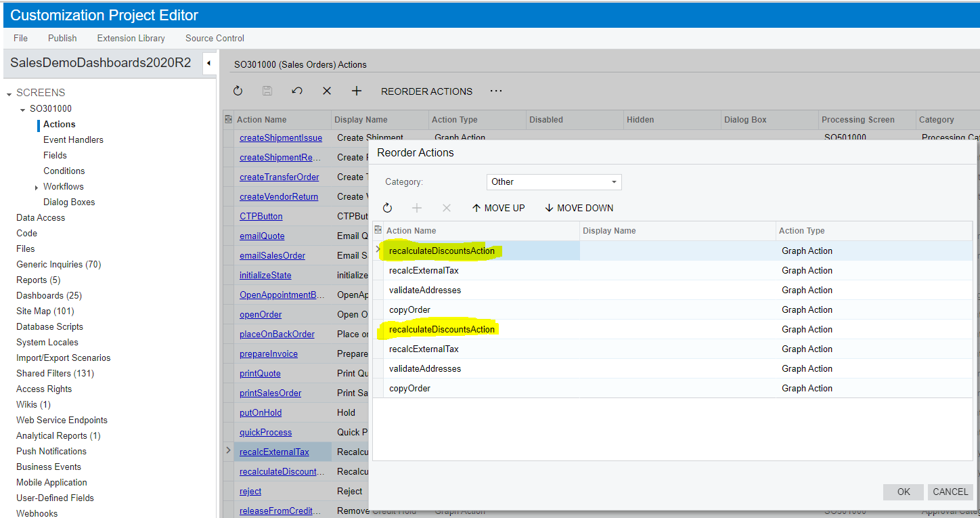The image size is (980, 518).
Task: Open the more options ellipsis menu
Action: [496, 91]
